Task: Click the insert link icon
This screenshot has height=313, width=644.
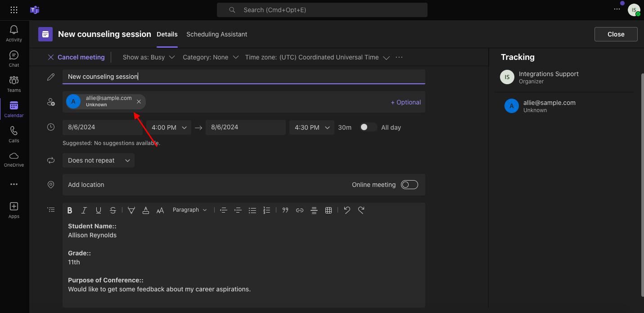Action: [x=300, y=210]
